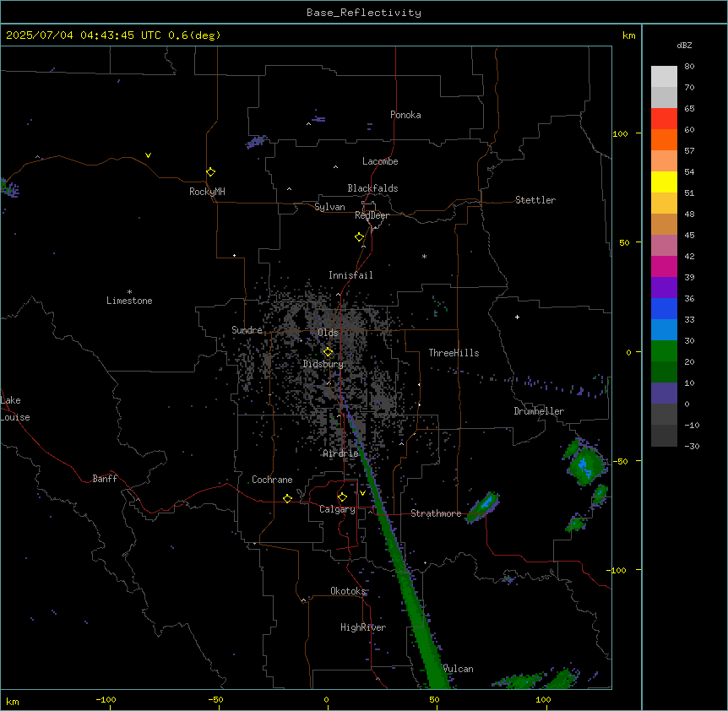The height and width of the screenshot is (711, 728).
Task: Click the Drumheller label
Action: tap(539, 411)
